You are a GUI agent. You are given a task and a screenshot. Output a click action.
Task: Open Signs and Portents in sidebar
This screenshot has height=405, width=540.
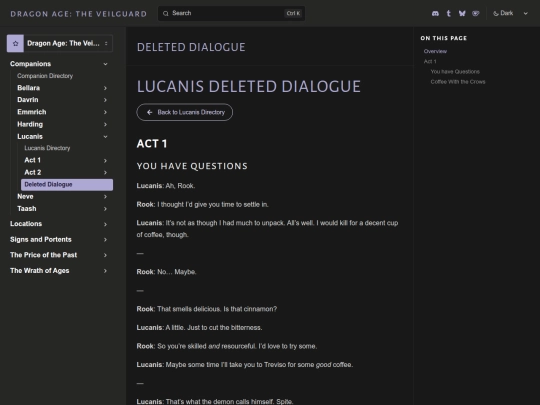click(41, 239)
